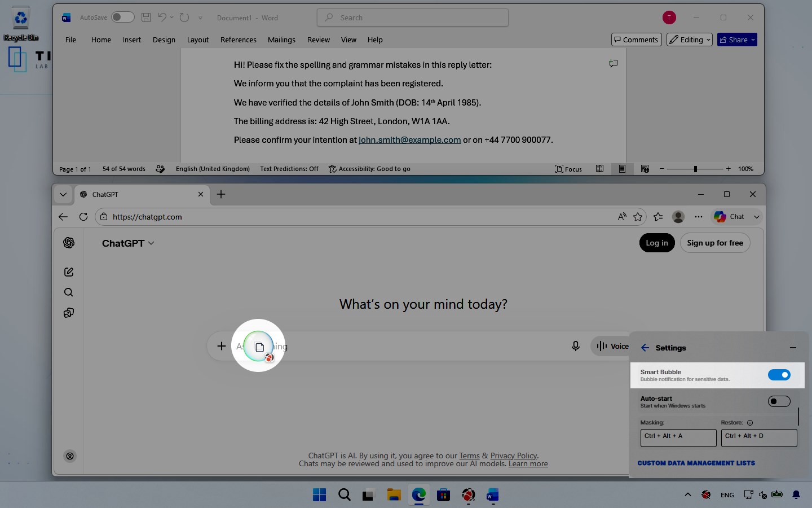Add page to favorites star icon
812x508 pixels.
point(638,217)
